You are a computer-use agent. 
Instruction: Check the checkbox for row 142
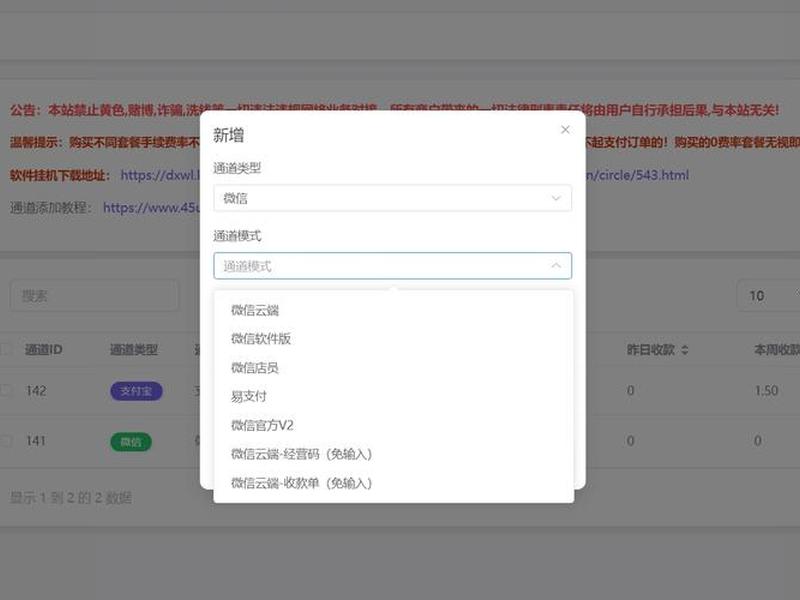6,390
